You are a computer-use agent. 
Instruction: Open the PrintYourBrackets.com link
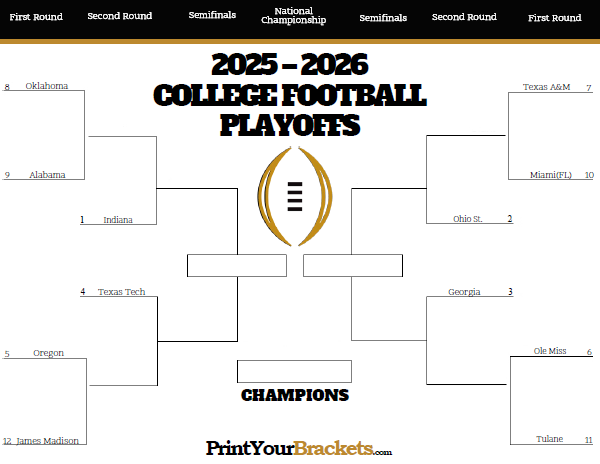coord(299,449)
